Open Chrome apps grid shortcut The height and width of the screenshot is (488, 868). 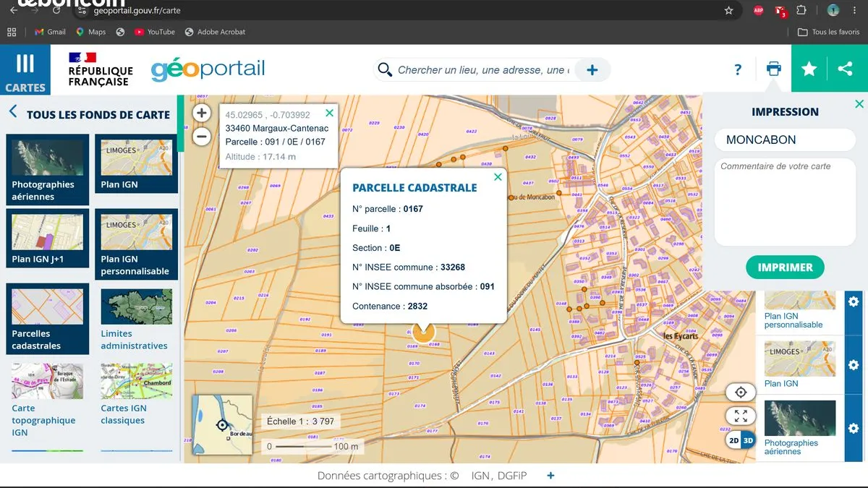11,32
